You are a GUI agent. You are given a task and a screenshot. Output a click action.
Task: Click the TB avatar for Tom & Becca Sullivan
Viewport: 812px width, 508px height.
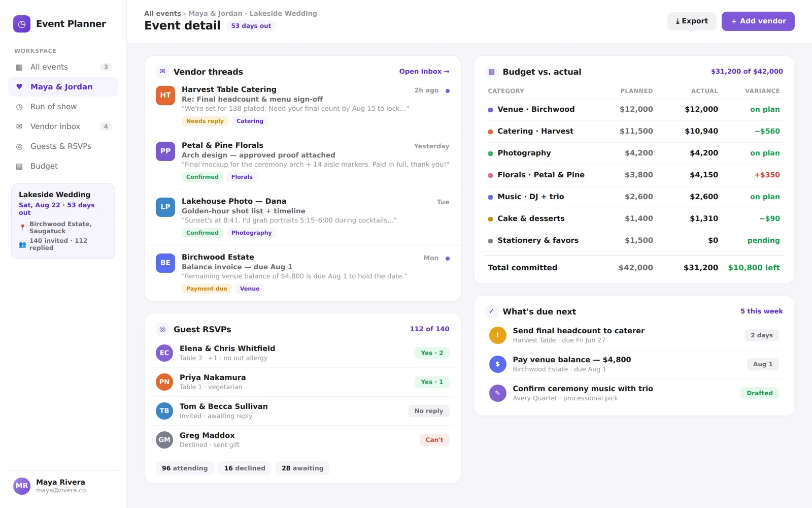coord(164,411)
